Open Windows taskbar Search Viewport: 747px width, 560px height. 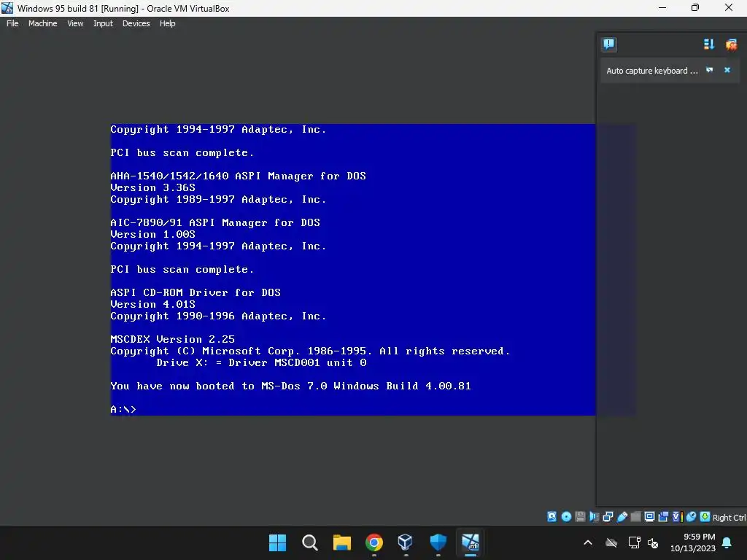[309, 542]
